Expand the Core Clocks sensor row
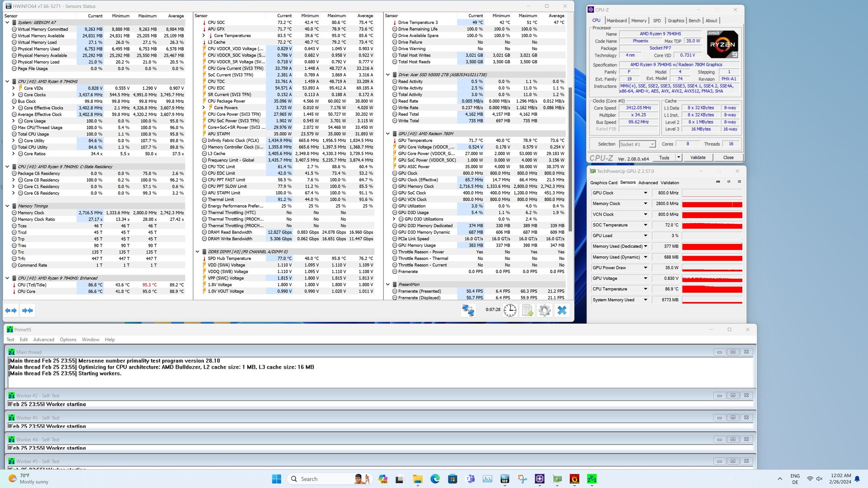 click(x=14, y=95)
